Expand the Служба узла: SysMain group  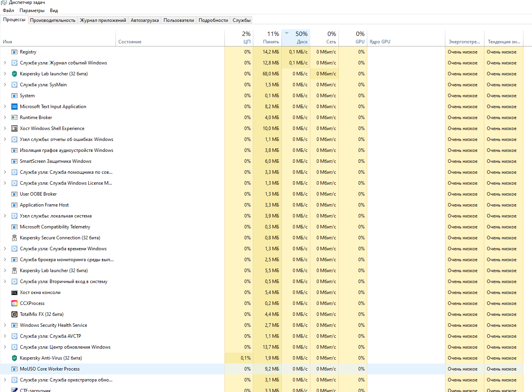(x=5, y=85)
